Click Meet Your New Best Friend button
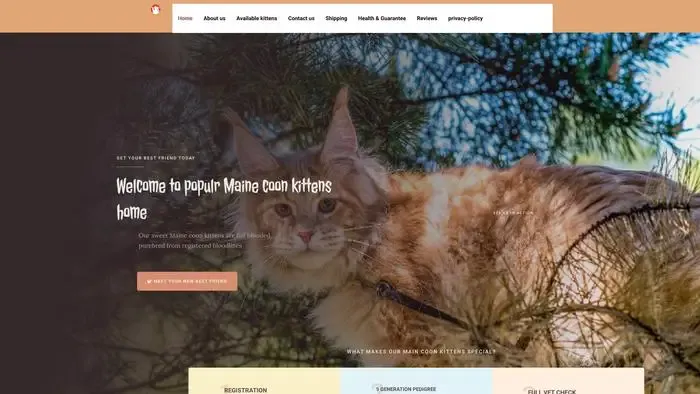Image resolution: width=700 pixels, height=394 pixels. 187,282
